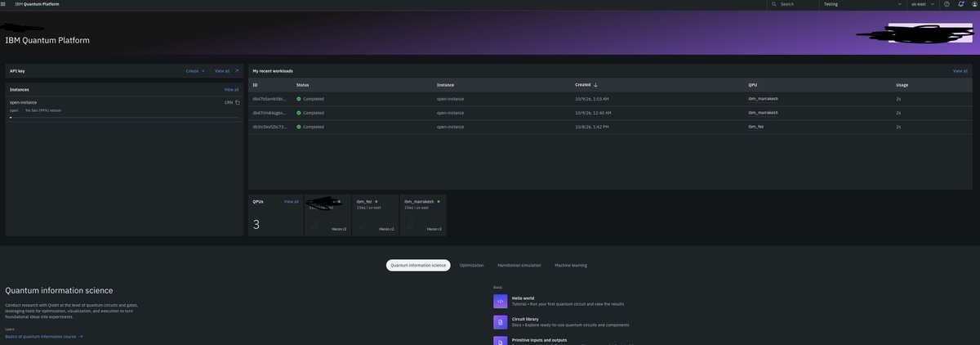
Task: Click the 10/9/26, 1:03 AM created cell
Action: tap(592, 99)
